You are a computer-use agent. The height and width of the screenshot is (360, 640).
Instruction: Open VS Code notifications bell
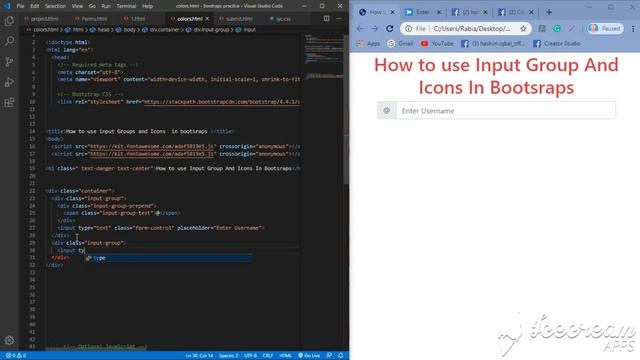click(341, 356)
